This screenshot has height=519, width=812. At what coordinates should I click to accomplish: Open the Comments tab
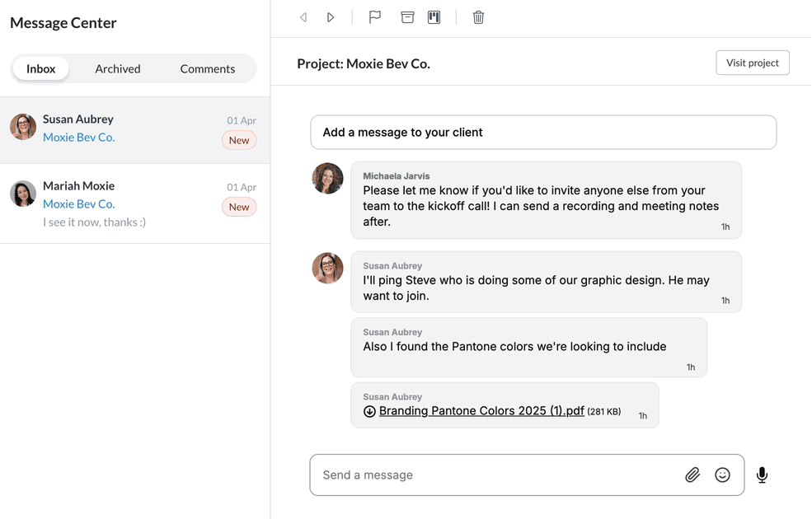(x=208, y=69)
